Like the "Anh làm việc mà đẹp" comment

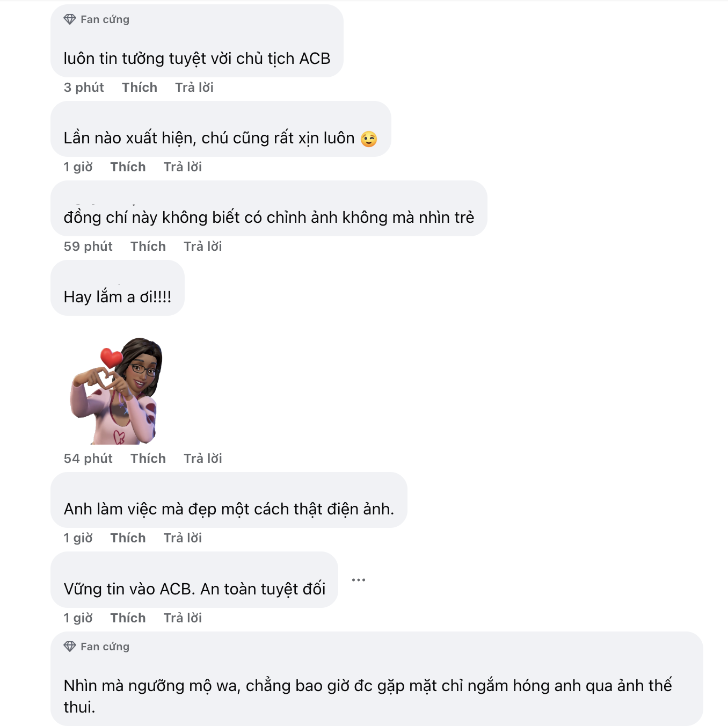[128, 538]
